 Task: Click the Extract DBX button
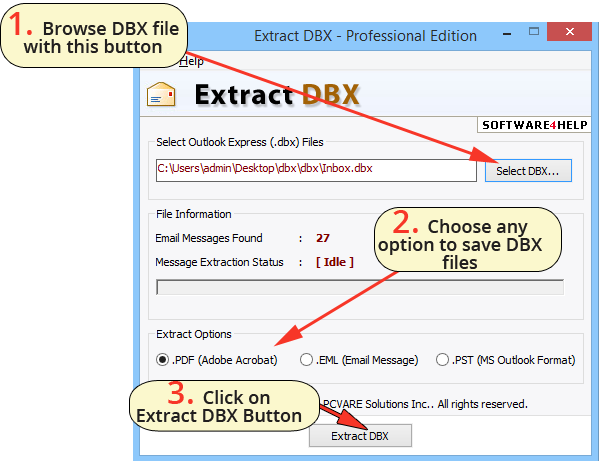coord(360,435)
